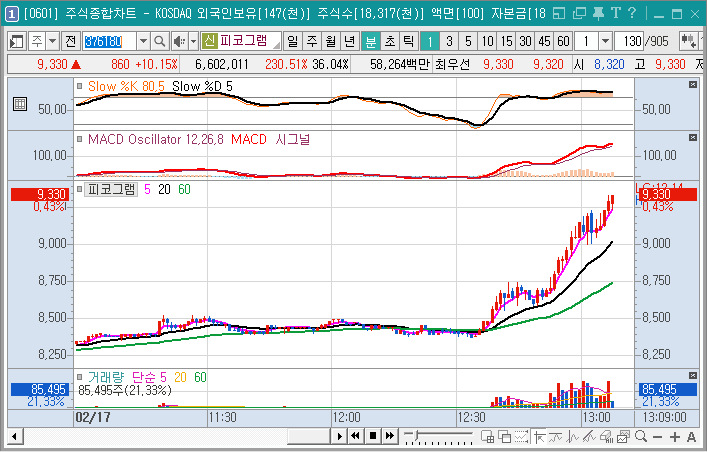The height and width of the screenshot is (452, 707).
Task: Select the 60-minute interval button
Action: [563, 42]
